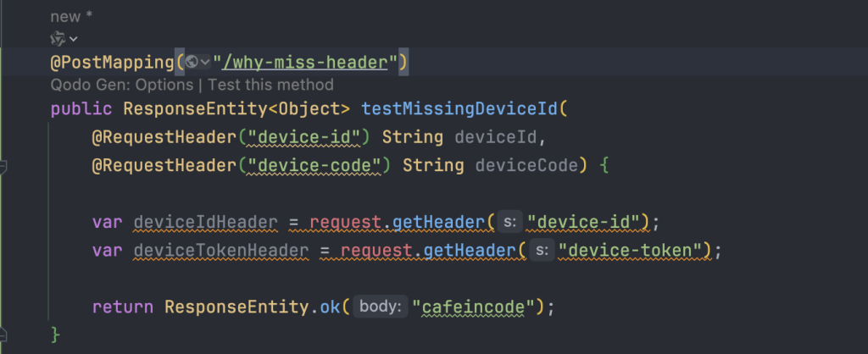This screenshot has height=354, width=868.
Task: Open the dropdown arrow beside the globe icon
Action: click(205, 62)
